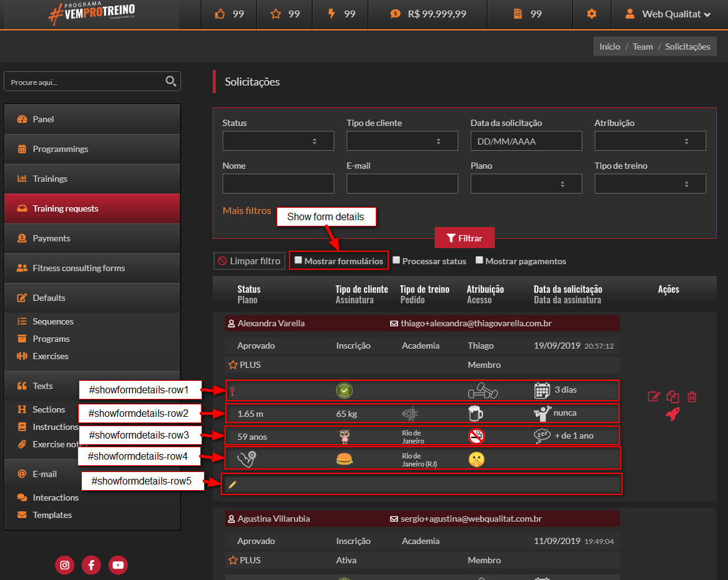Screen dimensions: 728x580
Task: Click the calendar icon next to 3 dias
Action: 542,391
